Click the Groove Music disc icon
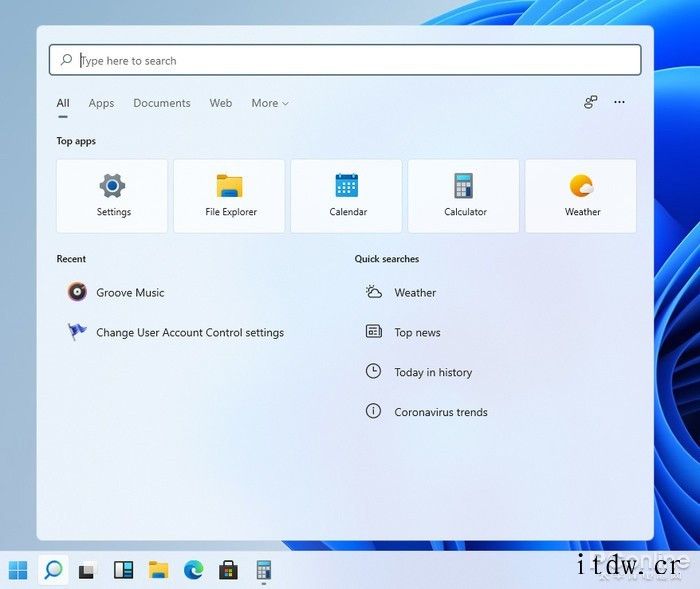This screenshot has width=700, height=589. [x=77, y=292]
